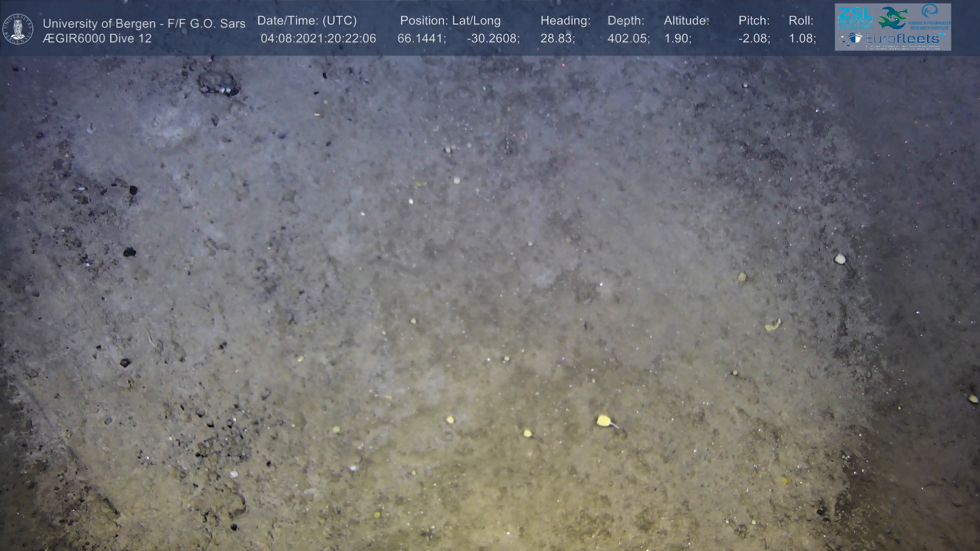Click the Pitch value -2.08
The image size is (980, 551).
[x=754, y=39]
